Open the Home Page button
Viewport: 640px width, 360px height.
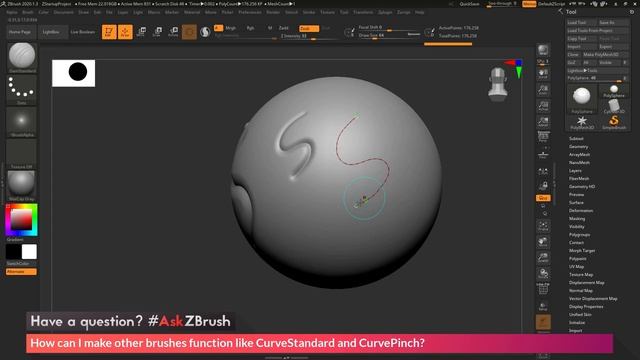pos(20,32)
